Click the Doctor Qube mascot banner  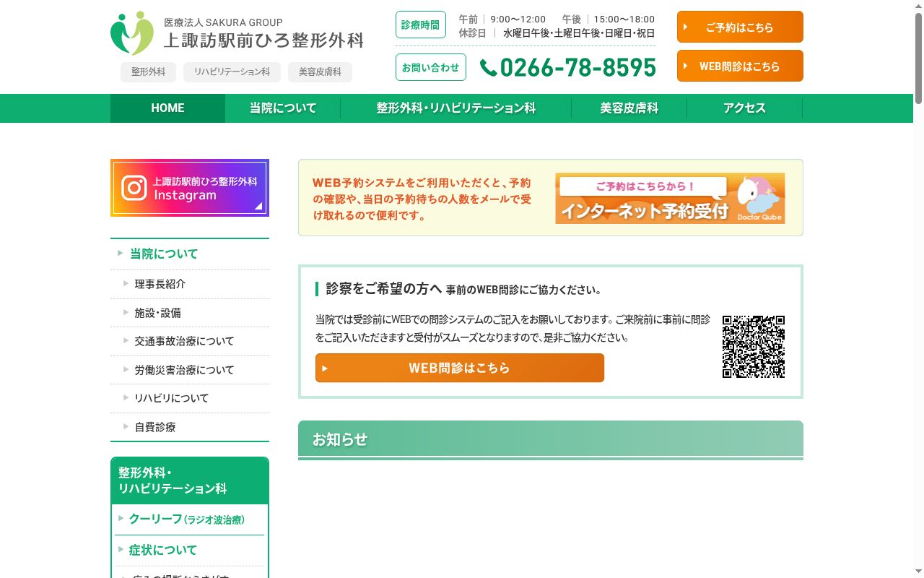(670, 198)
